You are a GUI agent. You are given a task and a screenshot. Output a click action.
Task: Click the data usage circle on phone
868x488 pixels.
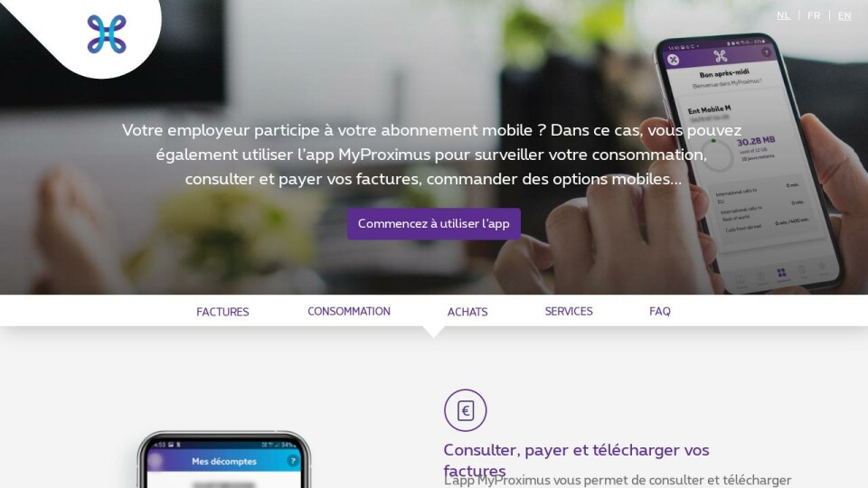click(x=717, y=155)
